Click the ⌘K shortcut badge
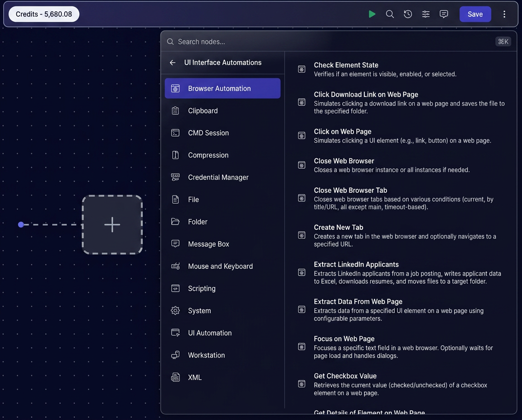This screenshot has height=420, width=522. (x=503, y=42)
